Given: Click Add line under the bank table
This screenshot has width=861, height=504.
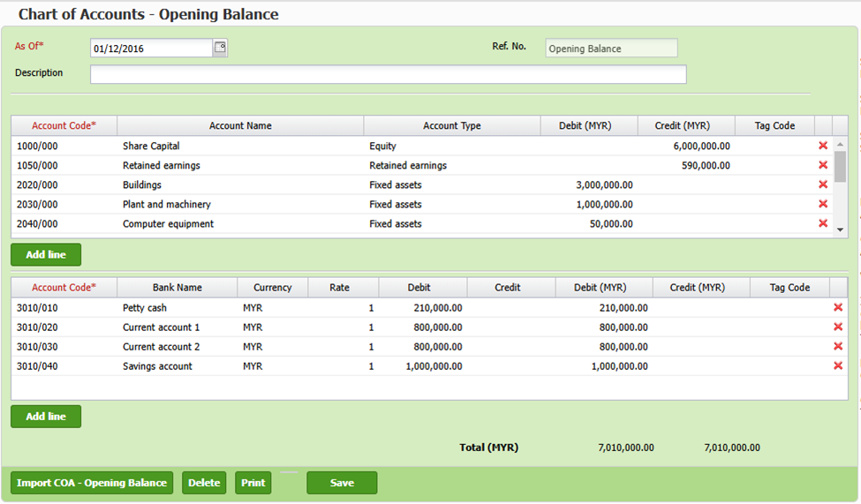Looking at the screenshot, I should (x=46, y=417).
